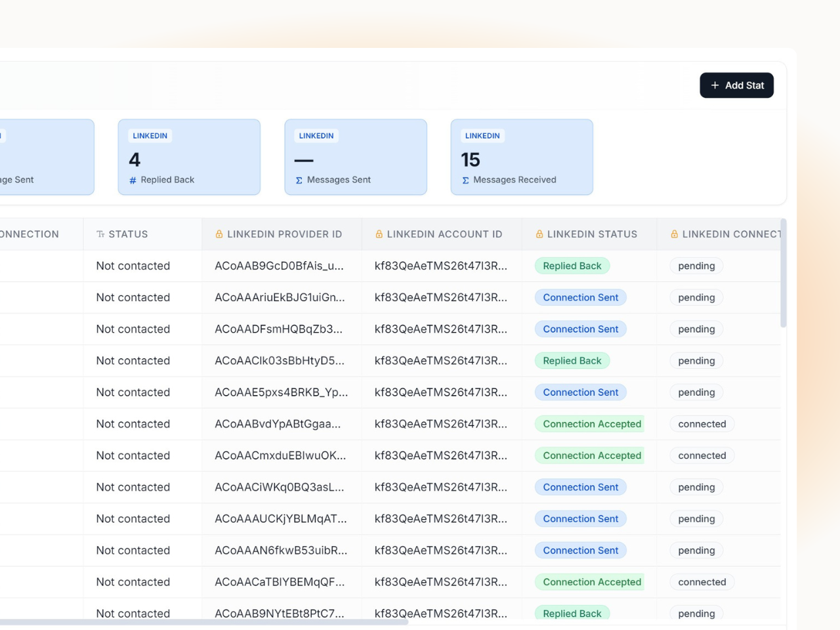This screenshot has width=840, height=630.
Task: Click the lock icon on LINKEDIN PROVIDER ID column
Action: [219, 234]
